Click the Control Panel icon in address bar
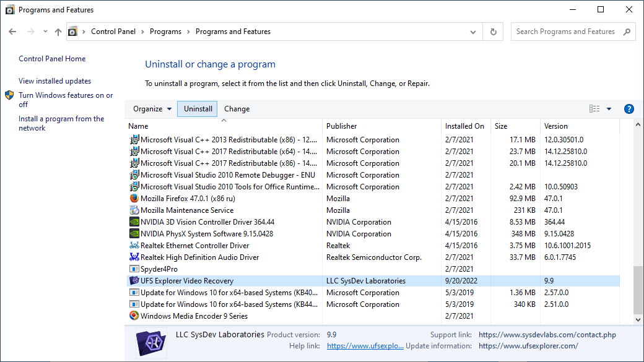 tap(72, 32)
